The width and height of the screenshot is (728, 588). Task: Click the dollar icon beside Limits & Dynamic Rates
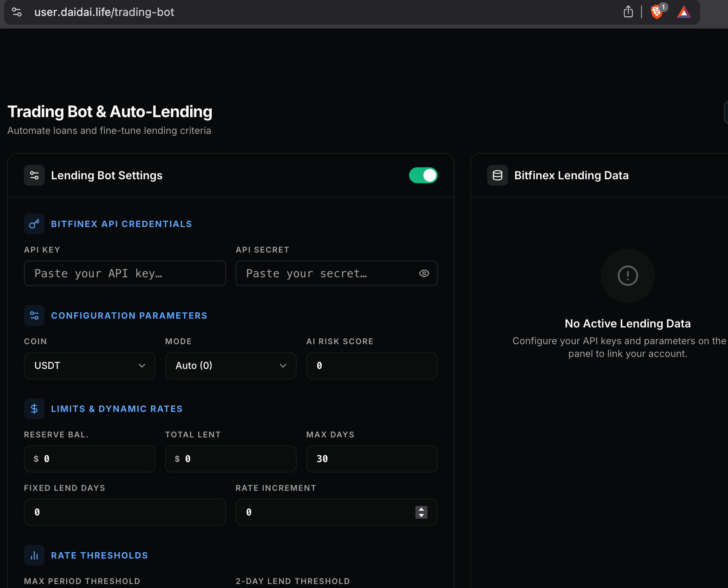pyautogui.click(x=34, y=409)
